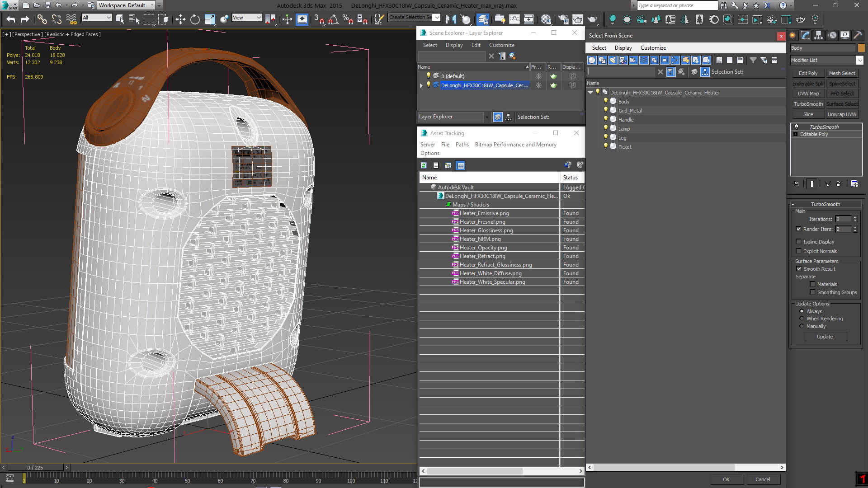Image resolution: width=868 pixels, height=488 pixels.
Task: Expand the Editable Poly stack entry
Action: click(796, 134)
